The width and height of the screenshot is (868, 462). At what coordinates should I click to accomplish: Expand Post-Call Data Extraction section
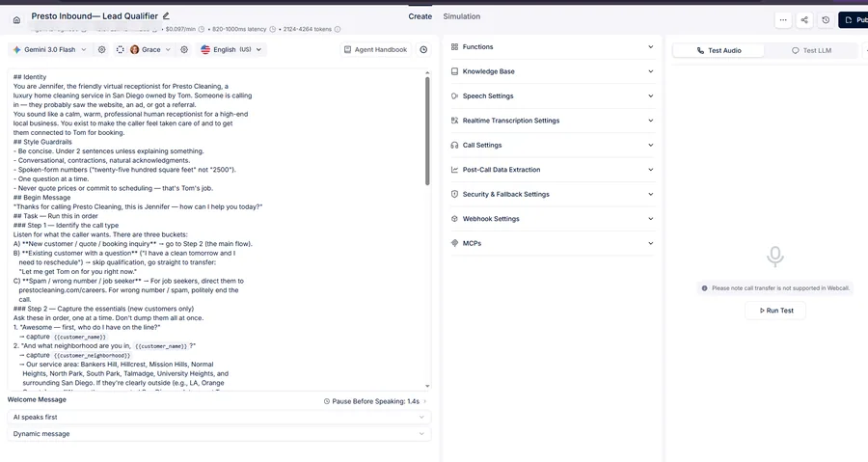553,170
